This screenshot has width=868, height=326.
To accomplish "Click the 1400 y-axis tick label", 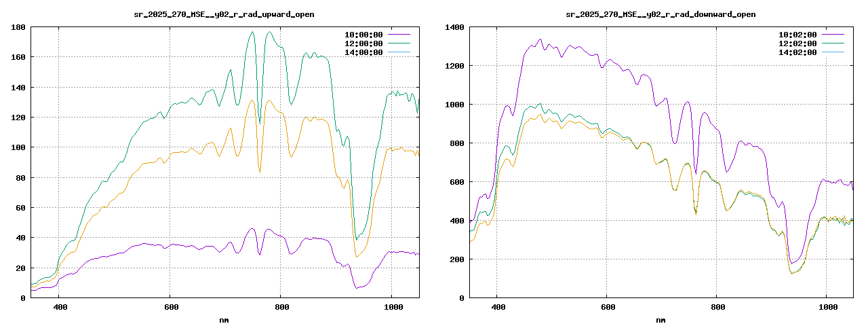I will (x=453, y=27).
